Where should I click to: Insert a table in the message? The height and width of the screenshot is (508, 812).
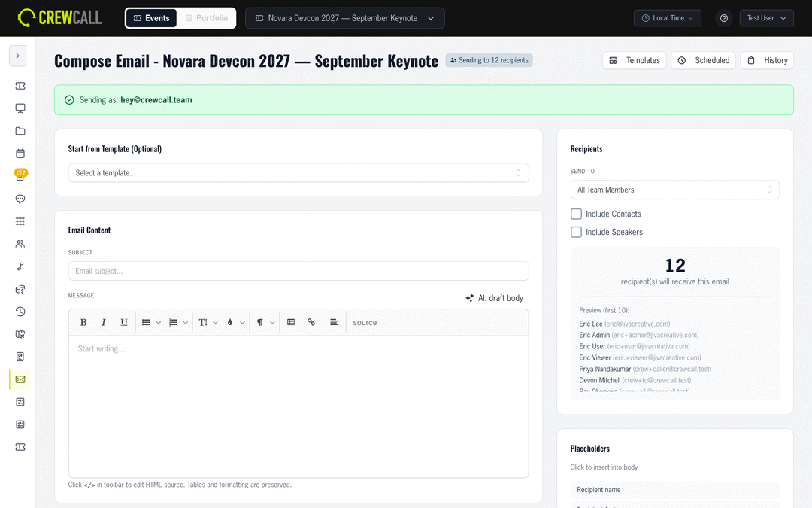[x=291, y=322]
